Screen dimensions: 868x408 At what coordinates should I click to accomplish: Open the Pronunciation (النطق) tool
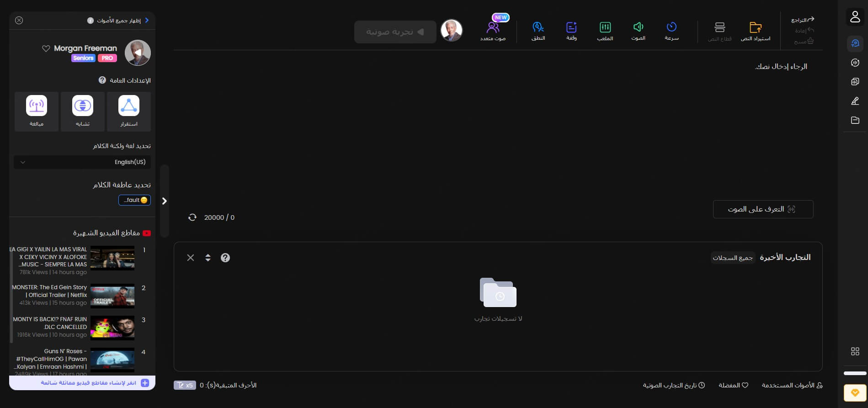click(x=538, y=27)
